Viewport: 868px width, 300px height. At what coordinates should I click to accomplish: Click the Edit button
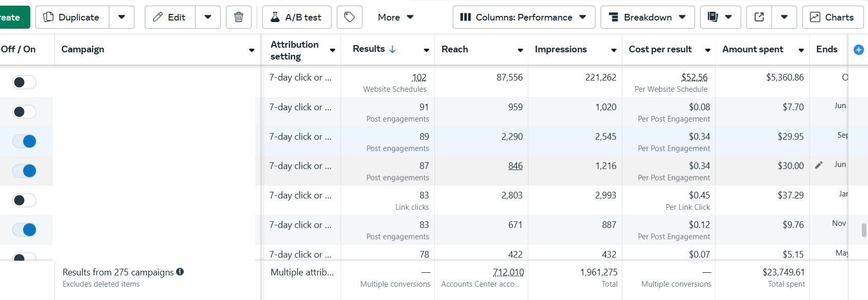(170, 17)
